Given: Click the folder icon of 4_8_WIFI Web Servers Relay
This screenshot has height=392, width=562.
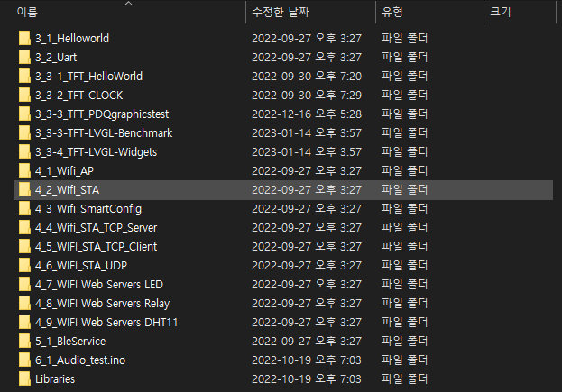Looking at the screenshot, I should tap(24, 304).
